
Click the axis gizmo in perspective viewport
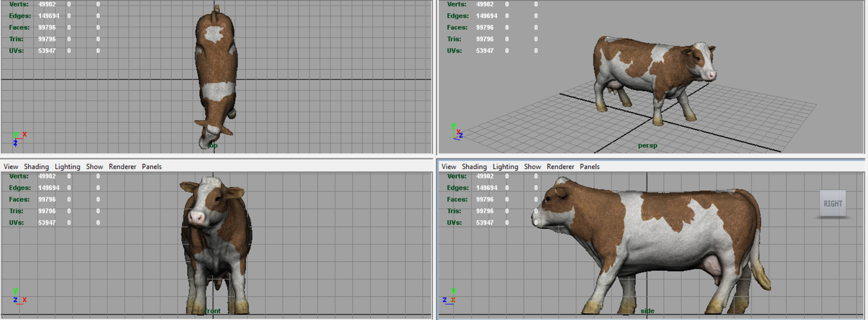(456, 132)
